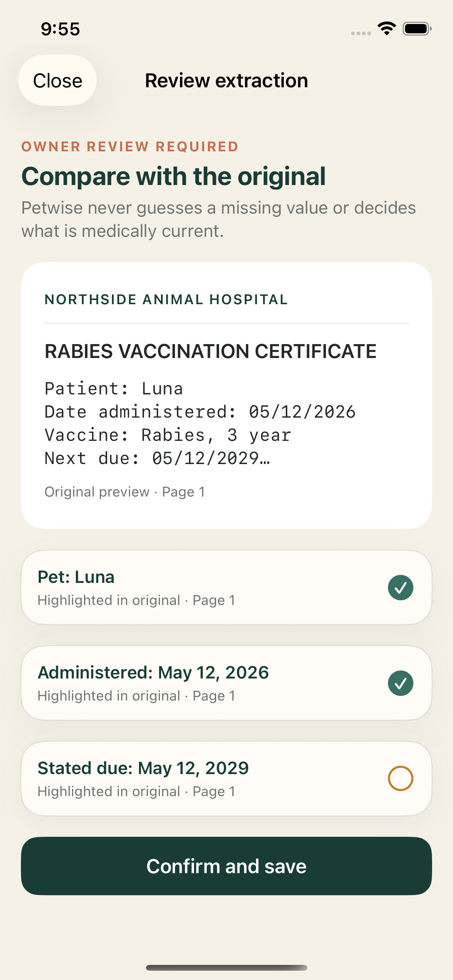This screenshot has width=453, height=980.
Task: Tap the Original preview Page 1 caption
Action: coord(125,492)
